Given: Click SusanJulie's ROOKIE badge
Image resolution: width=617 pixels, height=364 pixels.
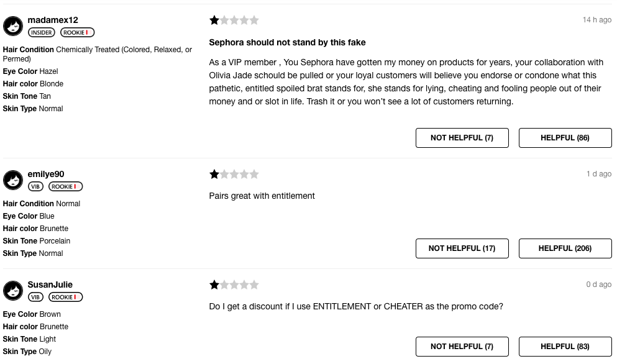Looking at the screenshot, I should (65, 297).
